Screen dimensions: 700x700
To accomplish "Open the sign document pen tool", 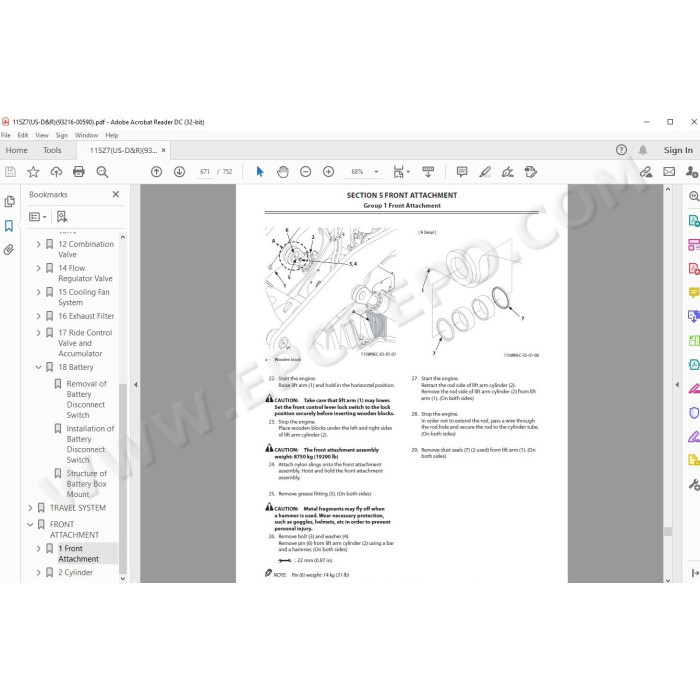I will 508,172.
